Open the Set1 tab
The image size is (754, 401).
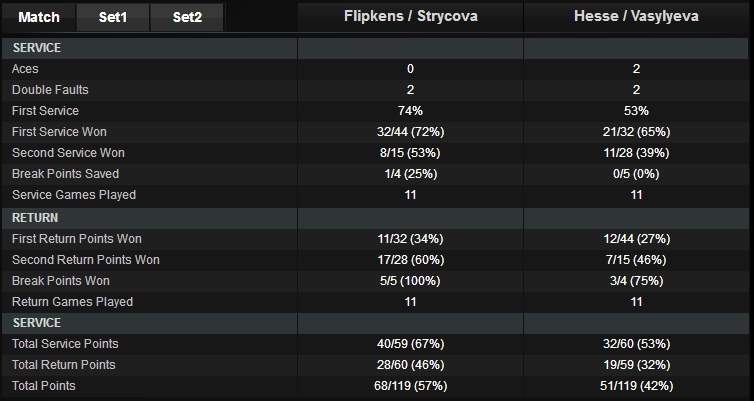112,17
